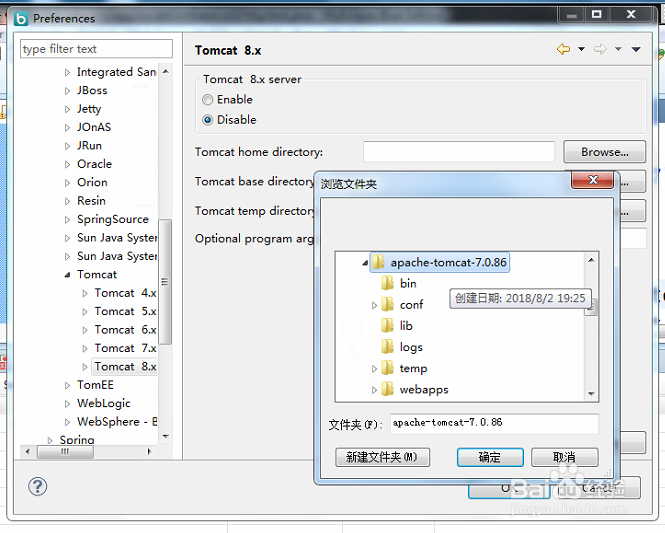665x533 pixels.
Task: Click the apache-tomcat-7.0.86 folder icon
Action: [x=378, y=262]
